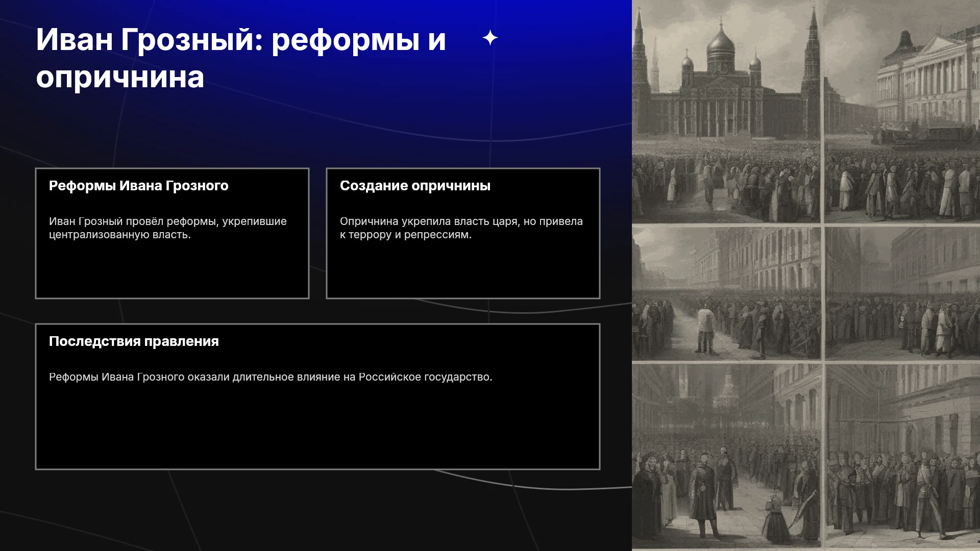The width and height of the screenshot is (980, 551).
Task: Click empty area inside 'Реформы Ивана Грозного' box
Action: (172, 270)
